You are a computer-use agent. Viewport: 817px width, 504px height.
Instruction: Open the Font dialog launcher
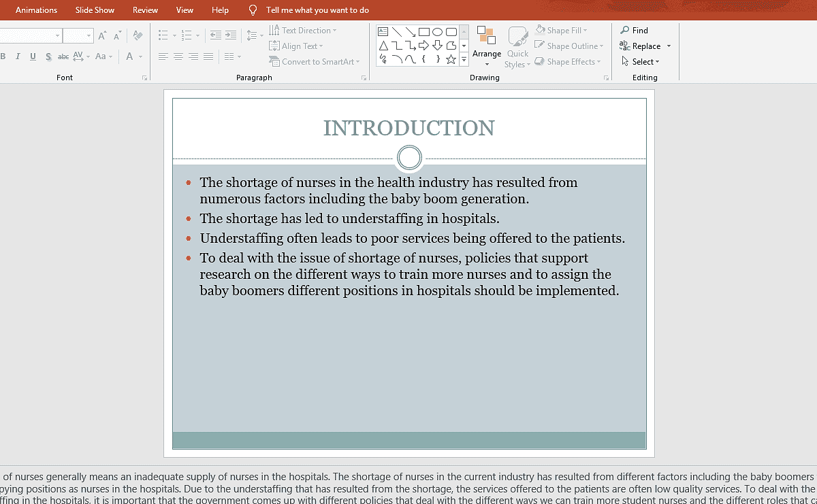(144, 78)
